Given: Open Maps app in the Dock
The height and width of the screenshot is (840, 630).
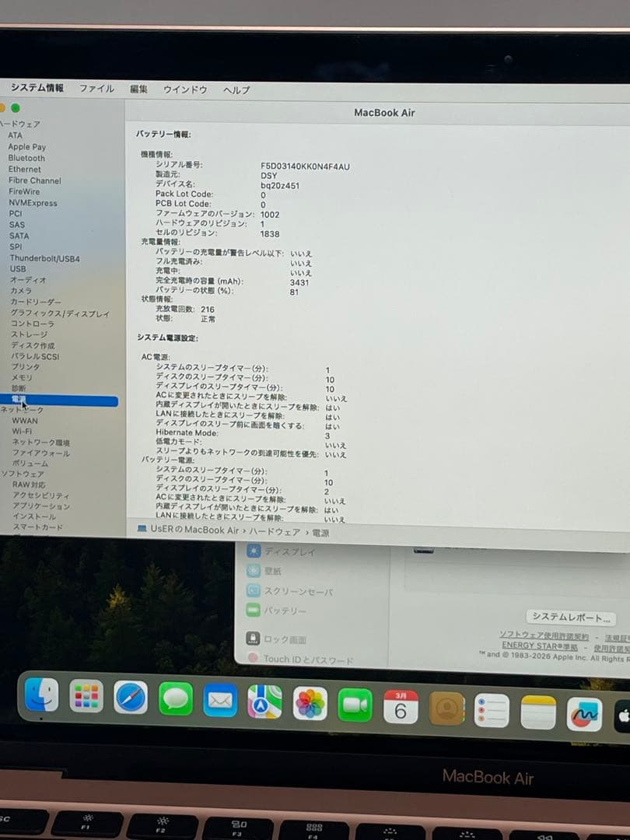Looking at the screenshot, I should pyautogui.click(x=264, y=702).
